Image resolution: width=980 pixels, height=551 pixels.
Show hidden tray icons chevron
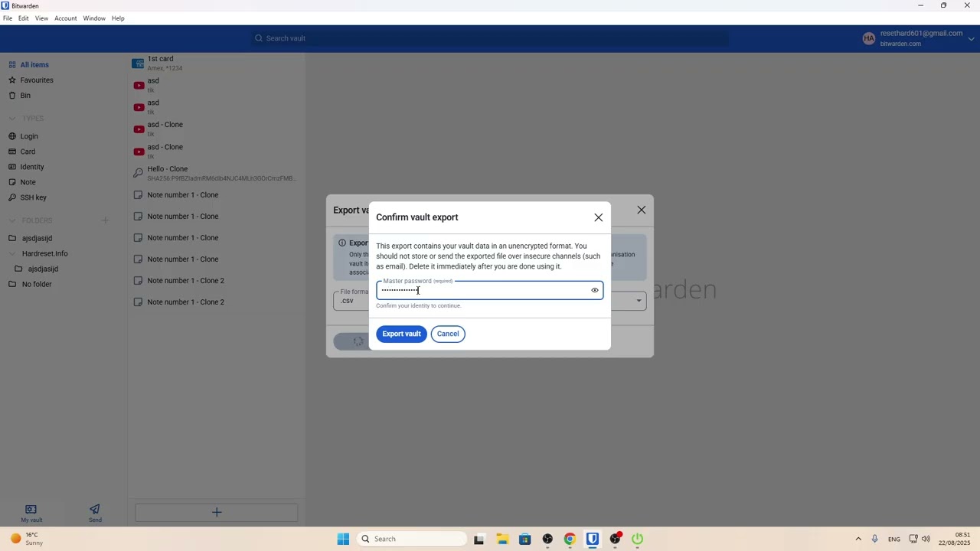[858, 539]
